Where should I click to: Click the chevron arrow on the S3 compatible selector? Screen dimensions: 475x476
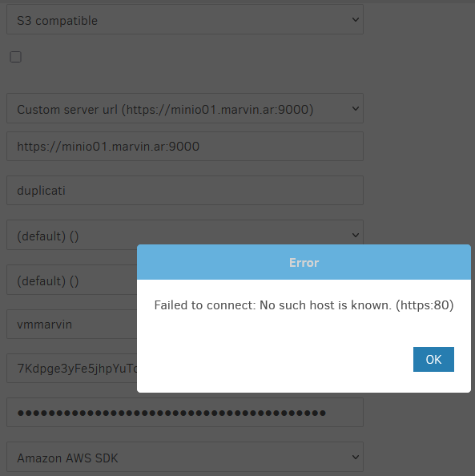(356, 20)
